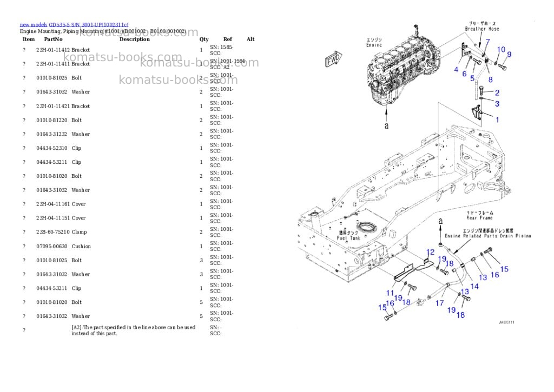Select part number 23B-60-75210
Viewport: 554px width, 392px height.
(x=53, y=232)
